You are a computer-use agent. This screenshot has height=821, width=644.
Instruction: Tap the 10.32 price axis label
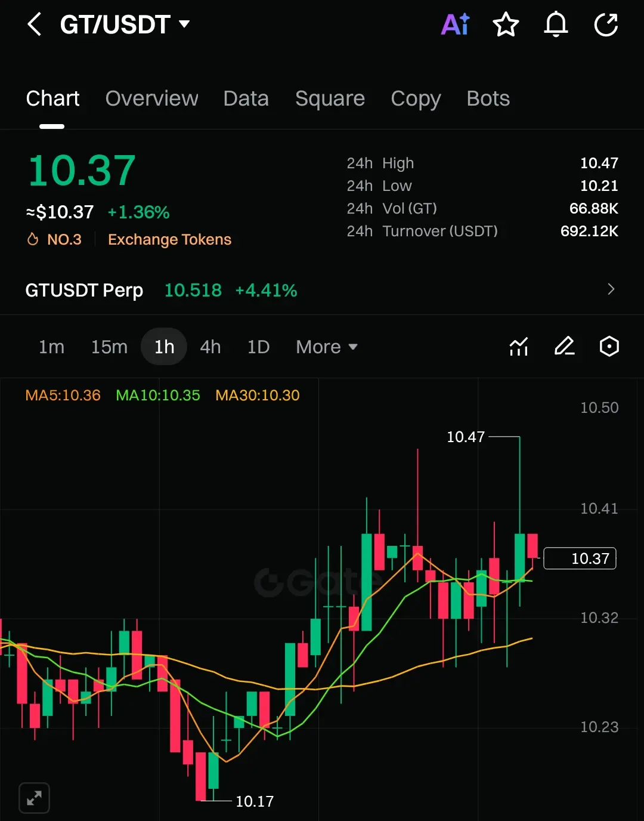pos(599,618)
